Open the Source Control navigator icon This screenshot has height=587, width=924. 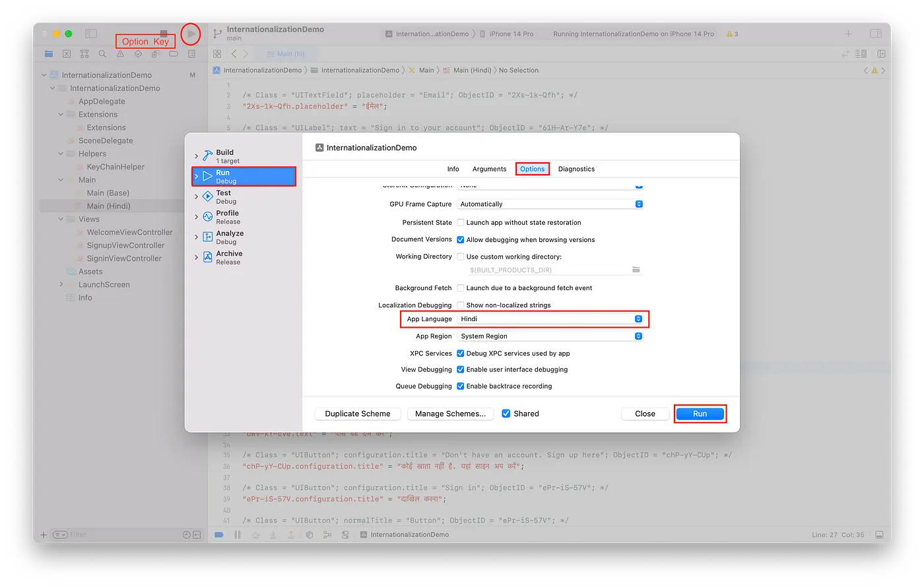tap(67, 54)
